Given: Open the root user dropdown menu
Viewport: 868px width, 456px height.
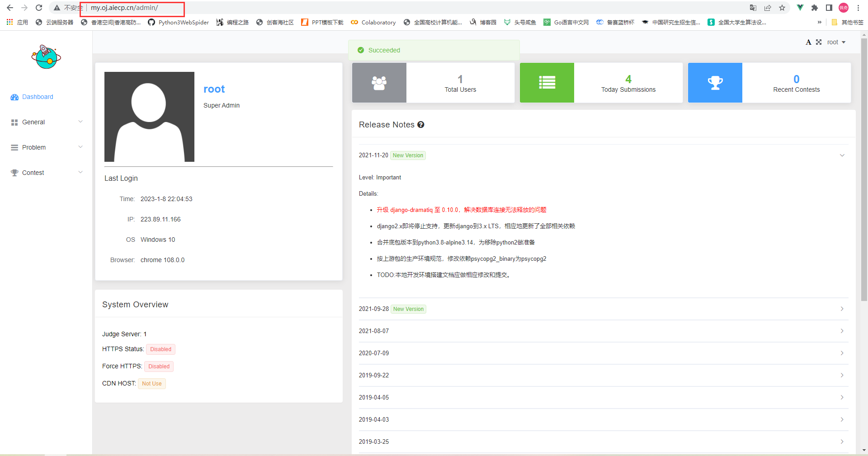Looking at the screenshot, I should coord(836,42).
